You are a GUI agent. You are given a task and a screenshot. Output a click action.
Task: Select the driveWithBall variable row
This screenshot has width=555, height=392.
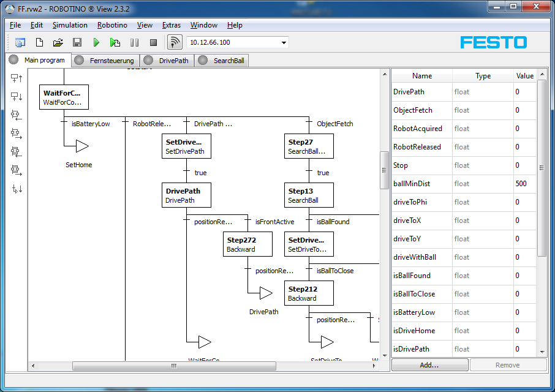click(x=464, y=257)
